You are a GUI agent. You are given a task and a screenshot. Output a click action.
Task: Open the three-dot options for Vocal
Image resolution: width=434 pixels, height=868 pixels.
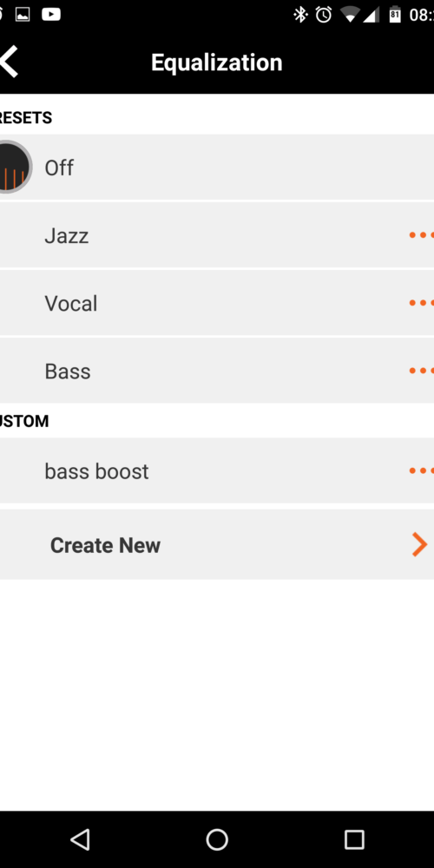coord(422,303)
